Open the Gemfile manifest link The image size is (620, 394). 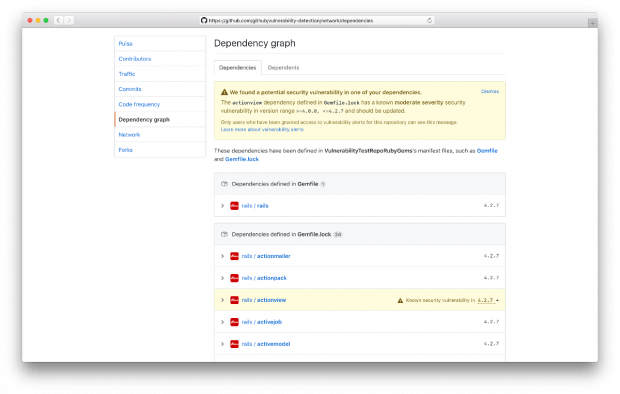click(x=487, y=151)
